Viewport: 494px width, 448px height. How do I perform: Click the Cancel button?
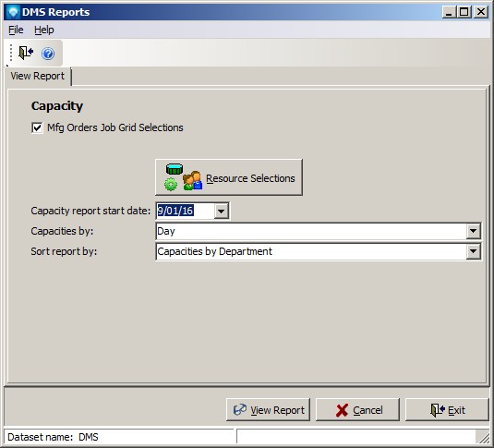357,410
